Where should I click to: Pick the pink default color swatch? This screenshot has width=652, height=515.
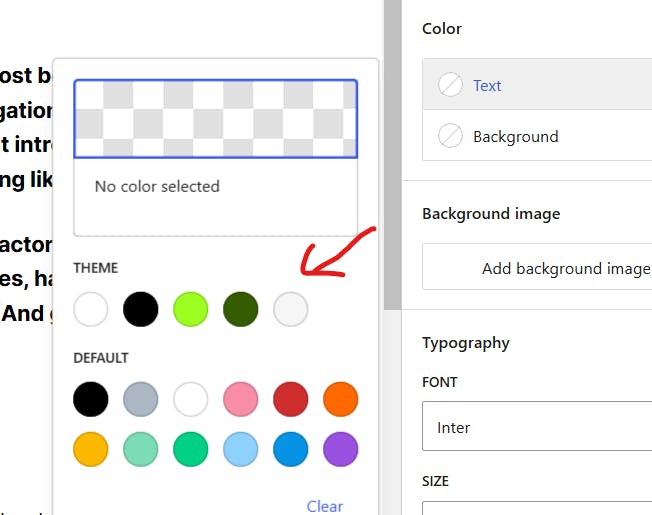(240, 400)
